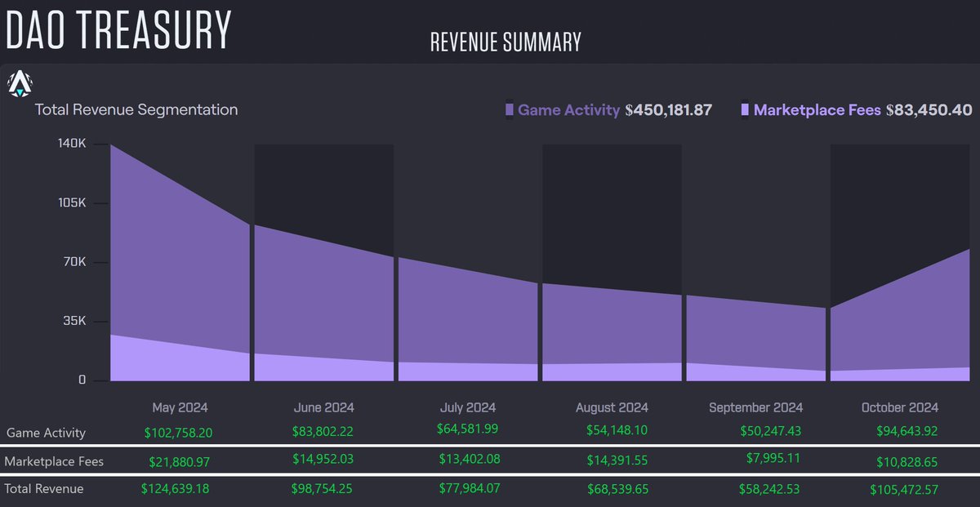
Task: Click the Total Revenue Segmentation chart title
Action: (136, 109)
